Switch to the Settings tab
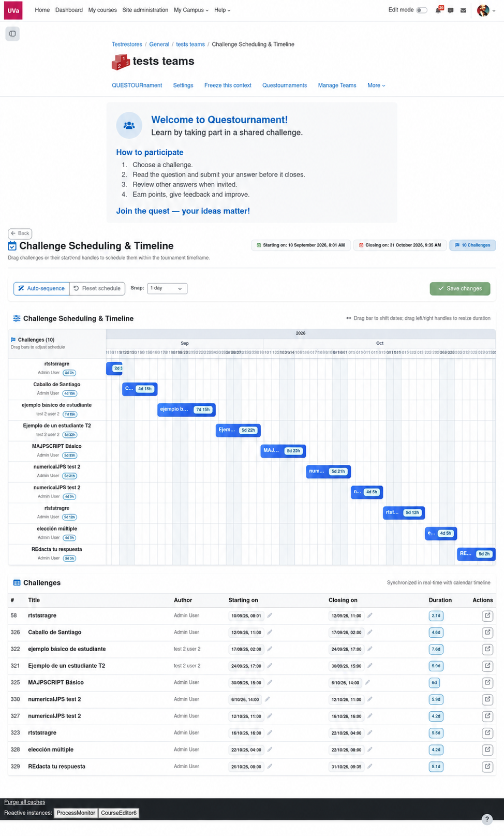504x836 pixels. point(183,85)
